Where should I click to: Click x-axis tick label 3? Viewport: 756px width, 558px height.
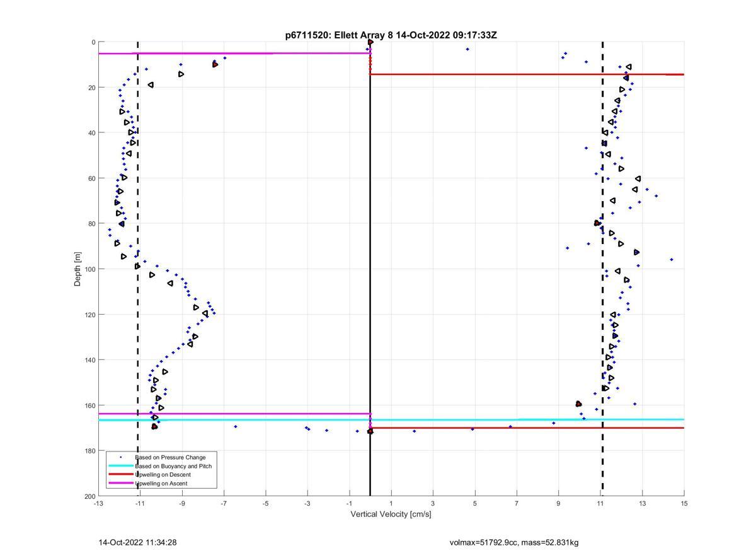[433, 503]
